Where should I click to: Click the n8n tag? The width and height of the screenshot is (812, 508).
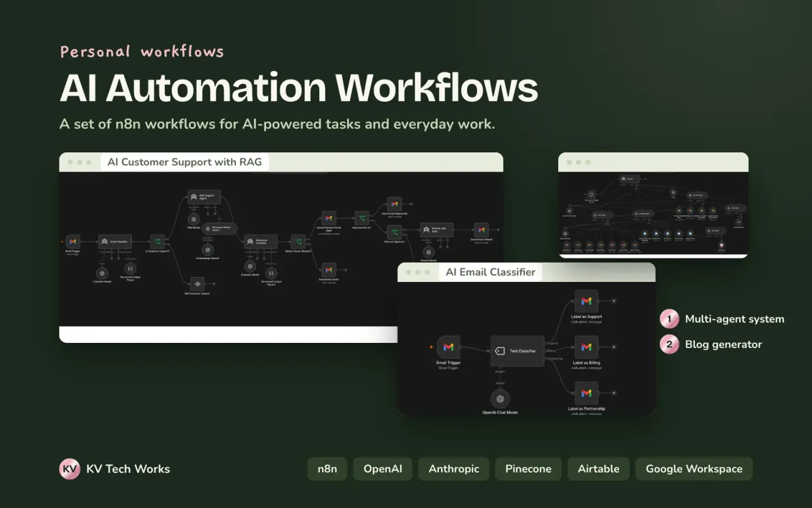pyautogui.click(x=327, y=469)
